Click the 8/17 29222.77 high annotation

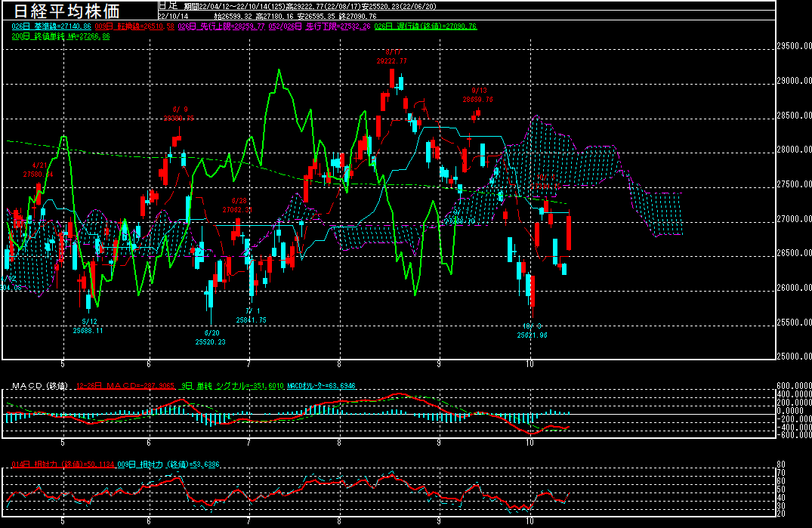392,57
